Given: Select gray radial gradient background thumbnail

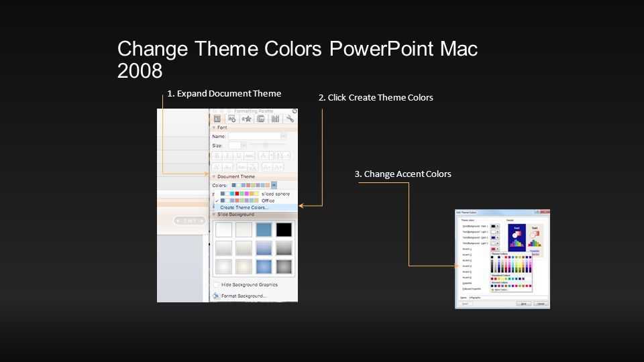Looking at the screenshot, I should click(284, 266).
